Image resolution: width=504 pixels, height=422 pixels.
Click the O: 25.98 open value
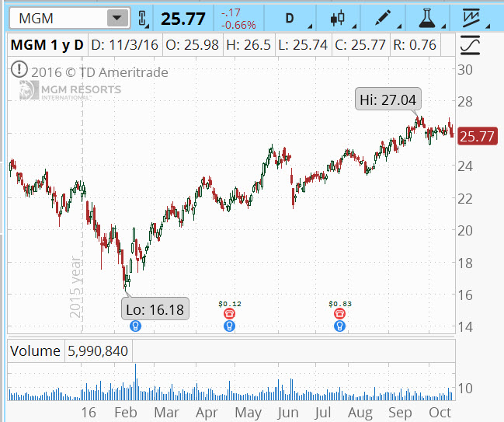193,45
